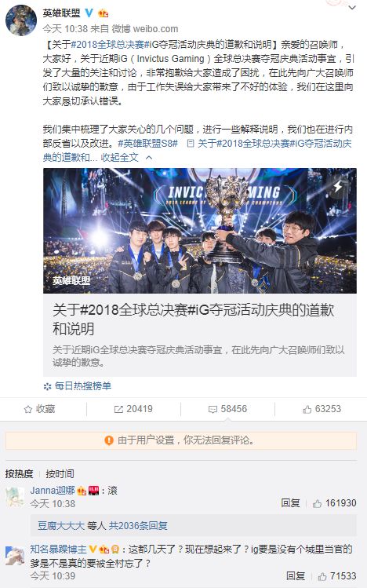This screenshot has width=367, height=588.
Task: Click the verified V badge beside 英雄联盟
Action: (x=89, y=13)
